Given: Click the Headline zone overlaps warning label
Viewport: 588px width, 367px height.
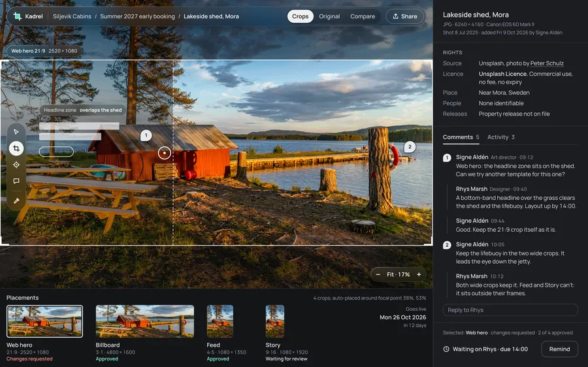Looking at the screenshot, I should coord(83,110).
